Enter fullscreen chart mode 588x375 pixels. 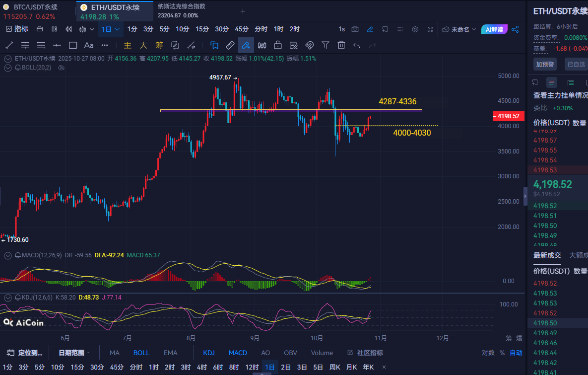coord(430,29)
